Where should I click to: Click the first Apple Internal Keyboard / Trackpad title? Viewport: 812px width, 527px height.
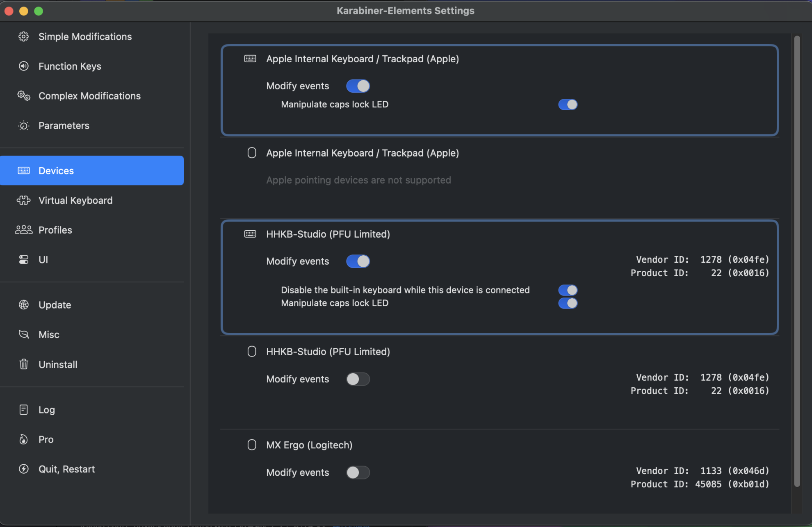pyautogui.click(x=363, y=59)
